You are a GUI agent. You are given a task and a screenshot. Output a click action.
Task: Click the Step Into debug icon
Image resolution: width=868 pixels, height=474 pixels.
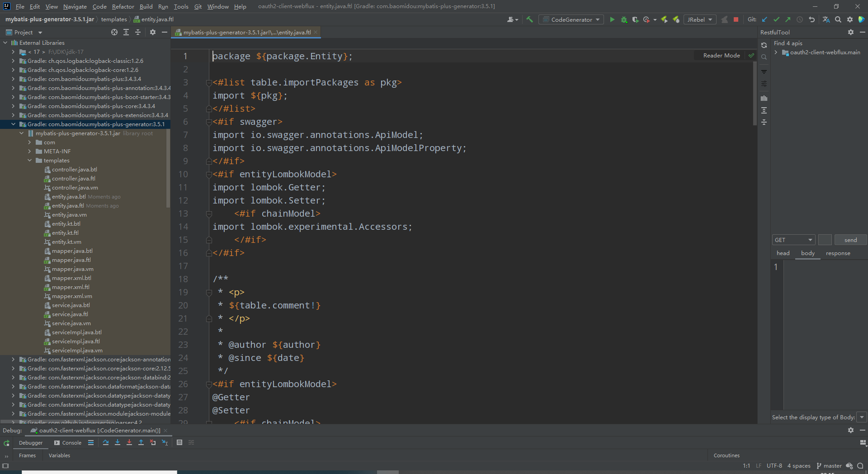[x=118, y=442]
